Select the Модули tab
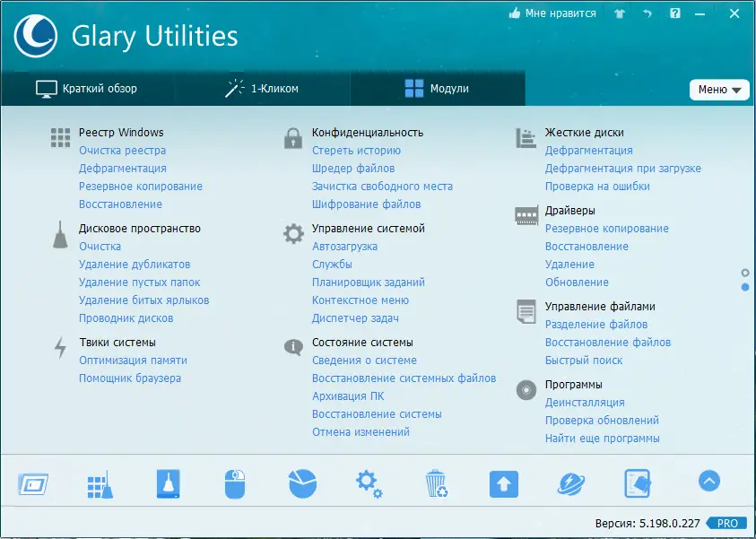 (438, 89)
